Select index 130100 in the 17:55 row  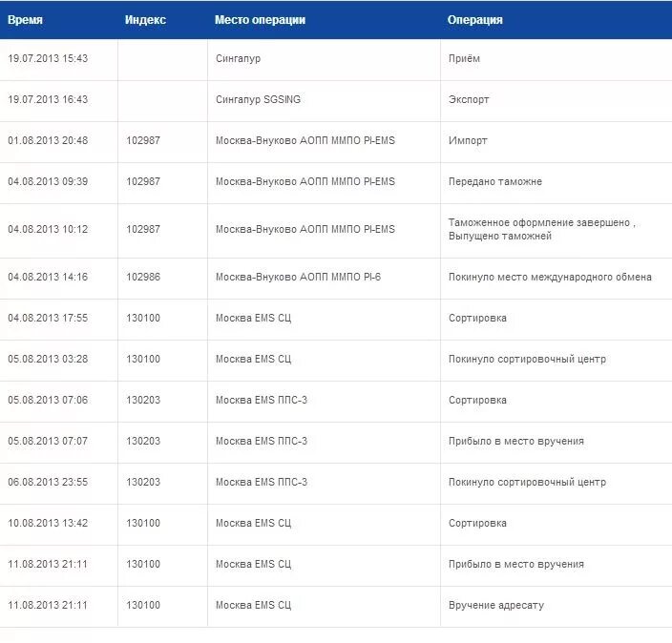pyautogui.click(x=143, y=318)
